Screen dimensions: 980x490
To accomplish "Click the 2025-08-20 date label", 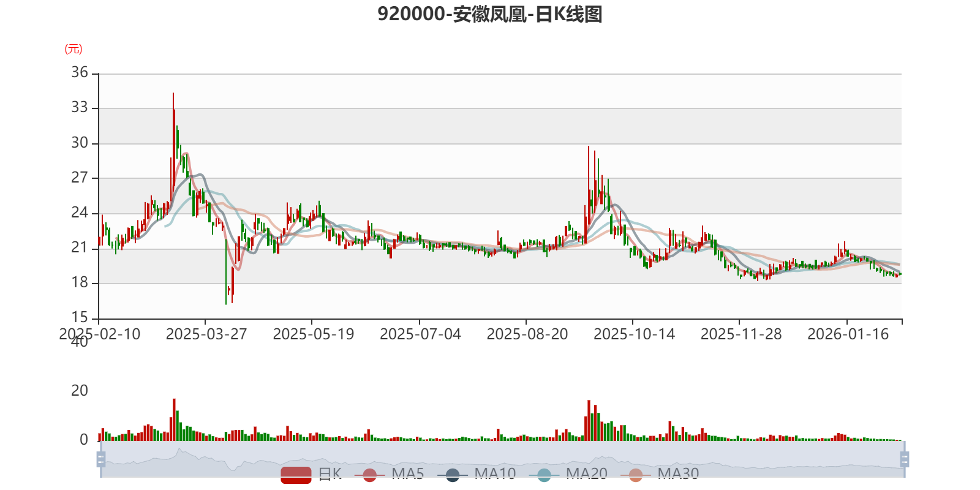I will 527,334.
